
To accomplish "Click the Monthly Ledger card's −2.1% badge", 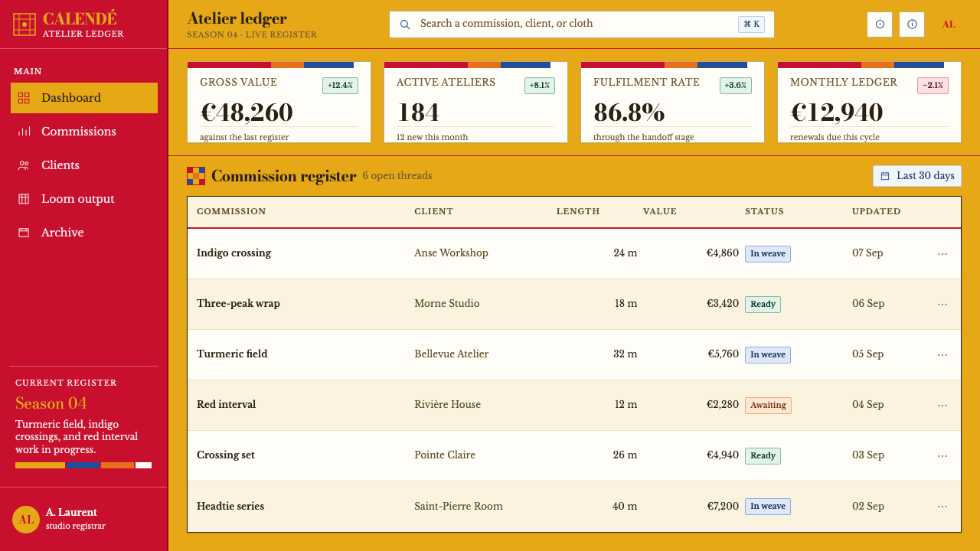I will click(x=933, y=86).
